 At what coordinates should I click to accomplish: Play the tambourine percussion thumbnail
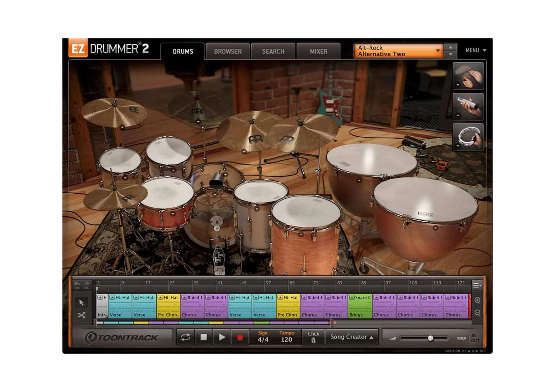[x=468, y=137]
